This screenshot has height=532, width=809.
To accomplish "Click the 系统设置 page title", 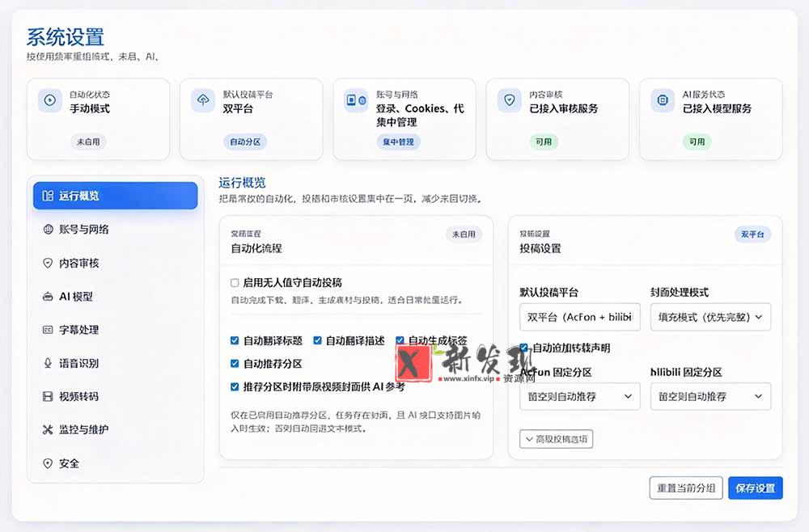I will [66, 37].
